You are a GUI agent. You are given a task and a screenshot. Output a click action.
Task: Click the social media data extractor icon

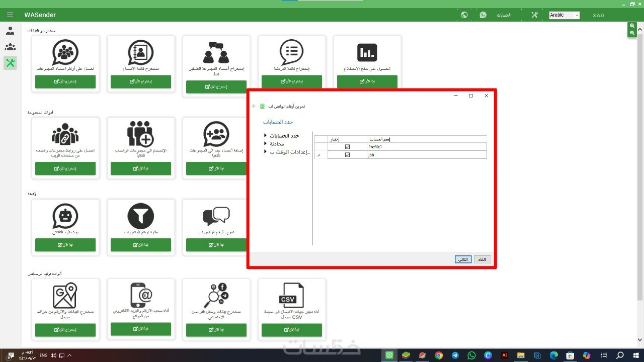(x=216, y=295)
